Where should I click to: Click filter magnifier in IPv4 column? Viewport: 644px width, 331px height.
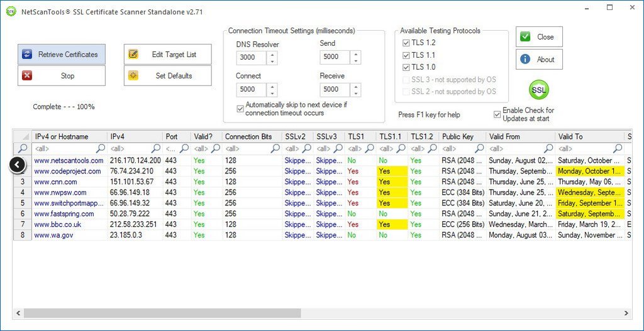pyautogui.click(x=156, y=148)
